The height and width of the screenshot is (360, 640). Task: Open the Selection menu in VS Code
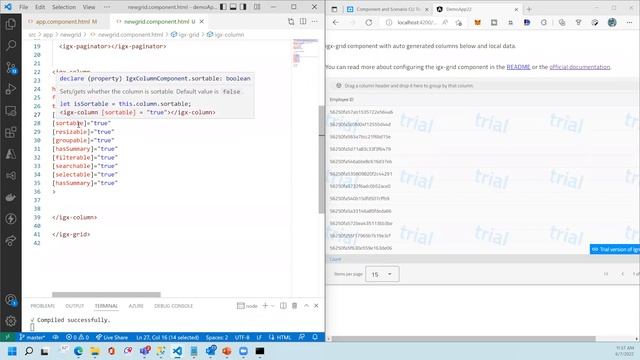pos(64,7)
